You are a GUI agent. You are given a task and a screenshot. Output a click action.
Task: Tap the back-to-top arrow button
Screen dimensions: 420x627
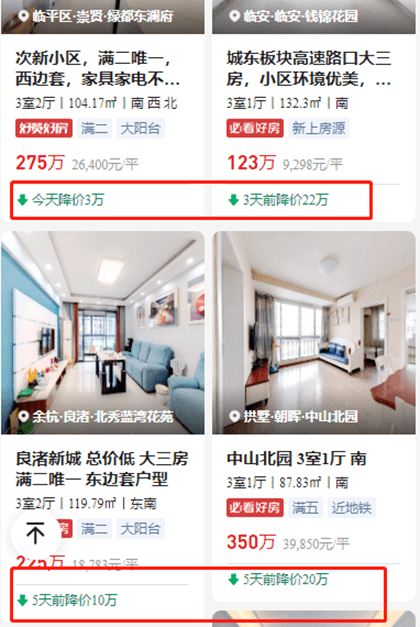pos(36,533)
